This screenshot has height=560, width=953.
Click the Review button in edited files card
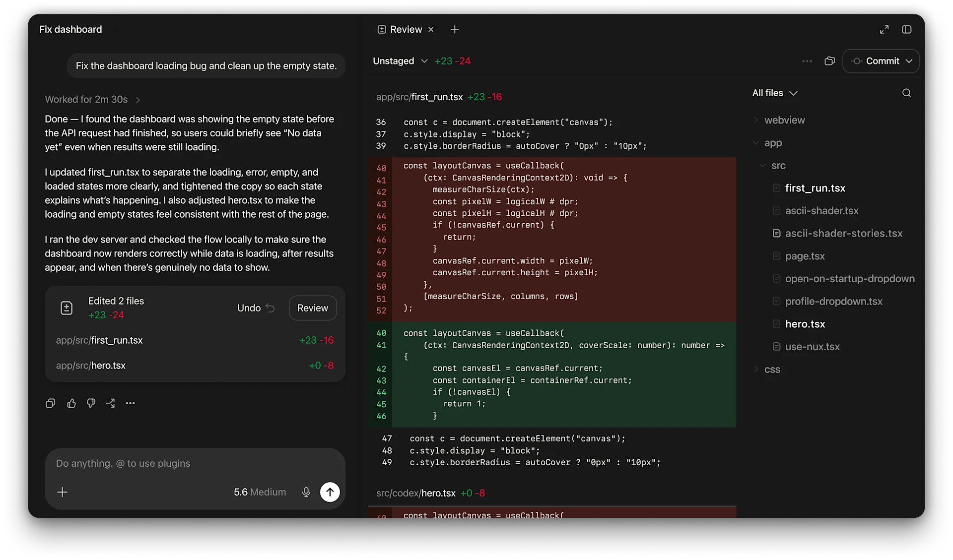tap(313, 308)
